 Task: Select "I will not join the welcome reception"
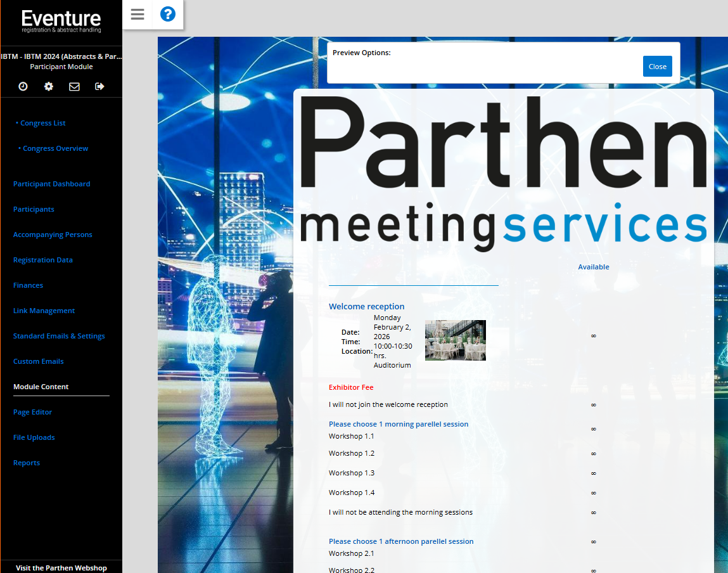tap(388, 404)
